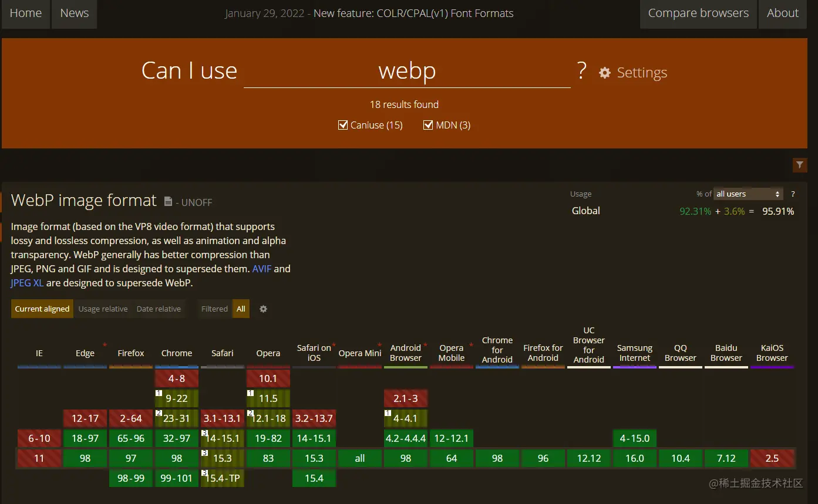Viewport: 818px width, 504px height.
Task: Select the KaiOS Browser 2.5 cell
Action: (772, 458)
